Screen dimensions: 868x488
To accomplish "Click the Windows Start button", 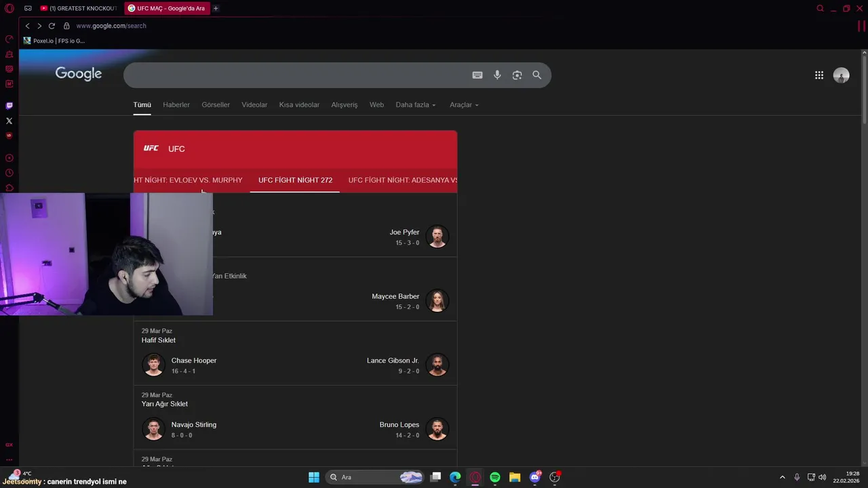I will (x=314, y=477).
